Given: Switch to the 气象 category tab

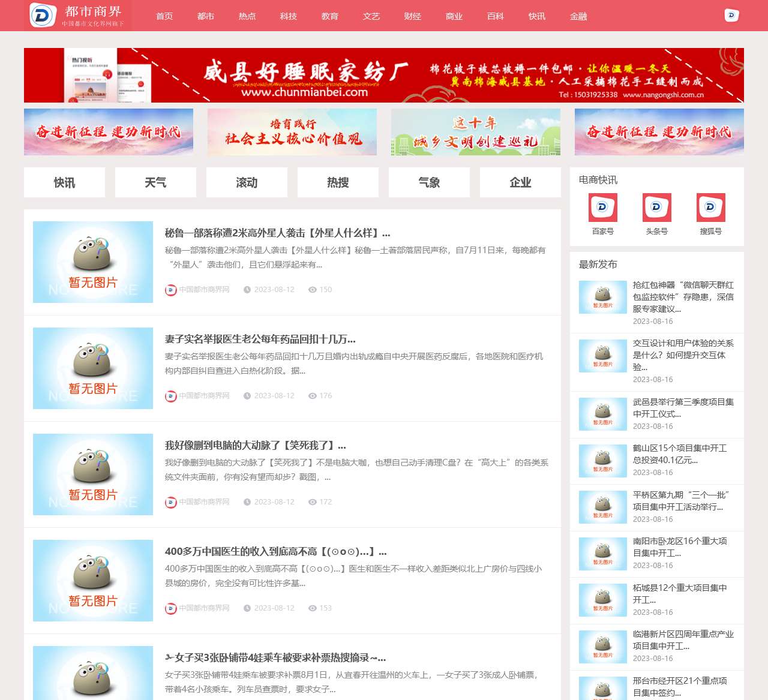Looking at the screenshot, I should coord(429,182).
